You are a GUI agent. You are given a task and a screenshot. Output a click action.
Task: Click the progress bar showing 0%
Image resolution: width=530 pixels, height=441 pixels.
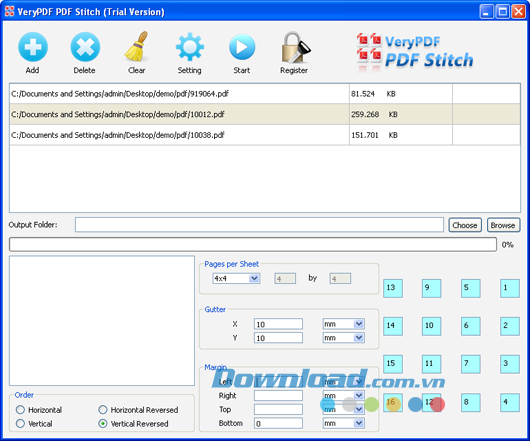pyautogui.click(x=253, y=244)
